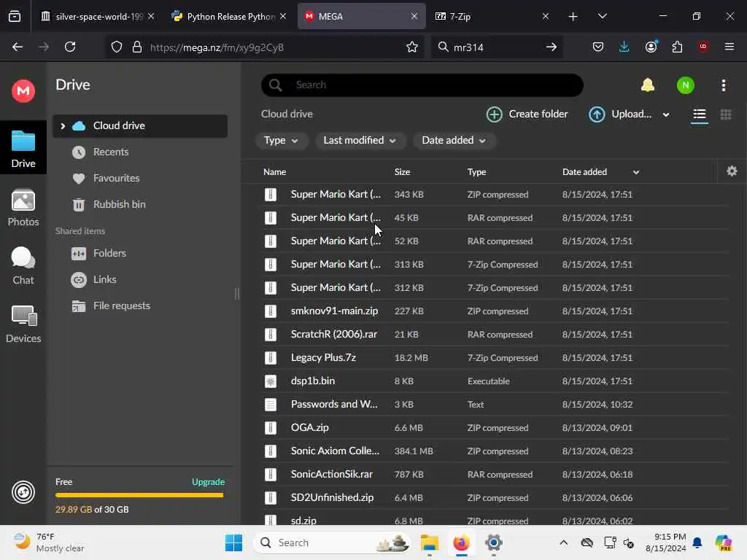This screenshot has height=560, width=747.
Task: Switch to list view
Action: coord(699,114)
